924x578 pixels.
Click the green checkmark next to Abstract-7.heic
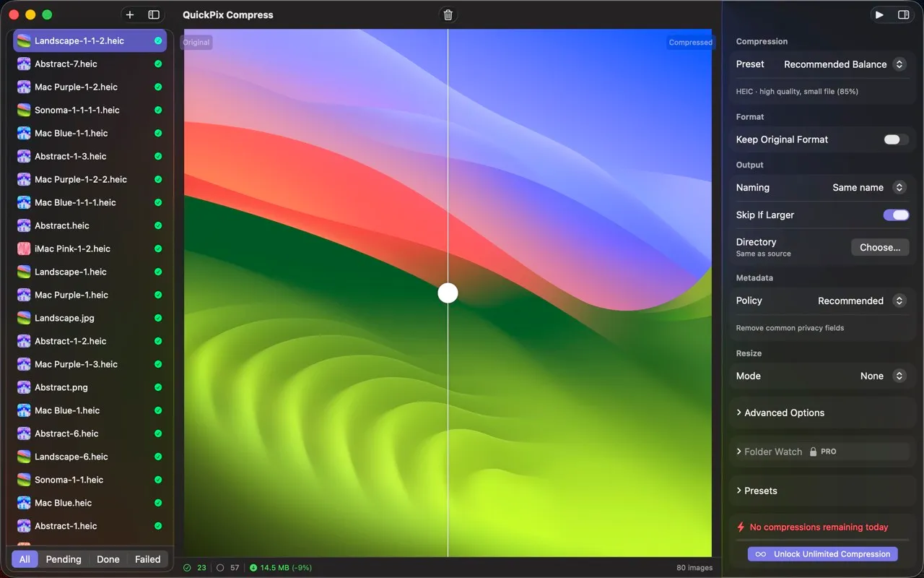pyautogui.click(x=158, y=64)
